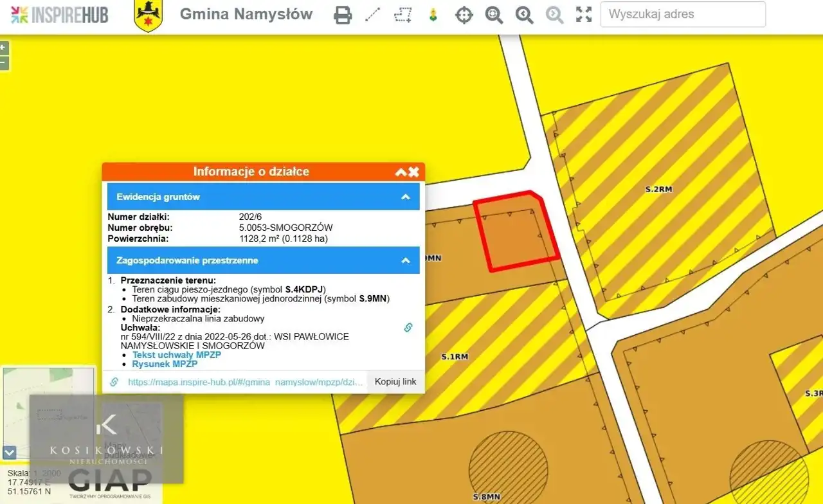
Task: Click the full extent arrows icon
Action: click(584, 15)
